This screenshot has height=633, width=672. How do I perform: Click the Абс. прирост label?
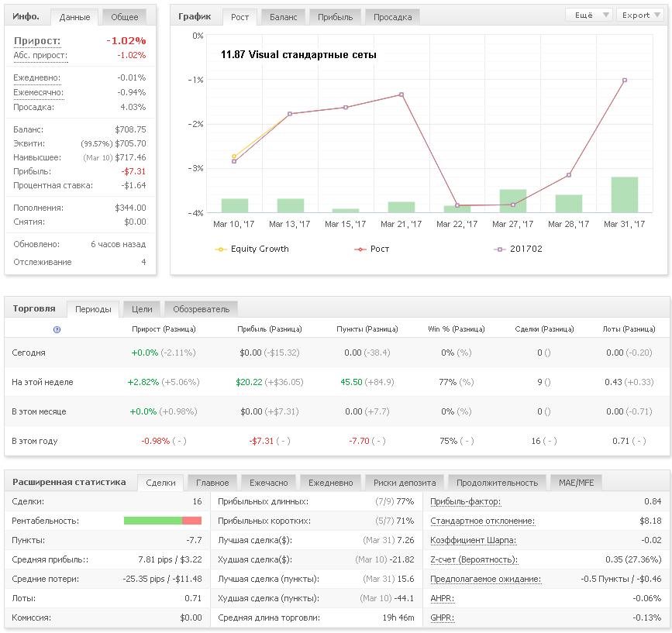click(40, 55)
